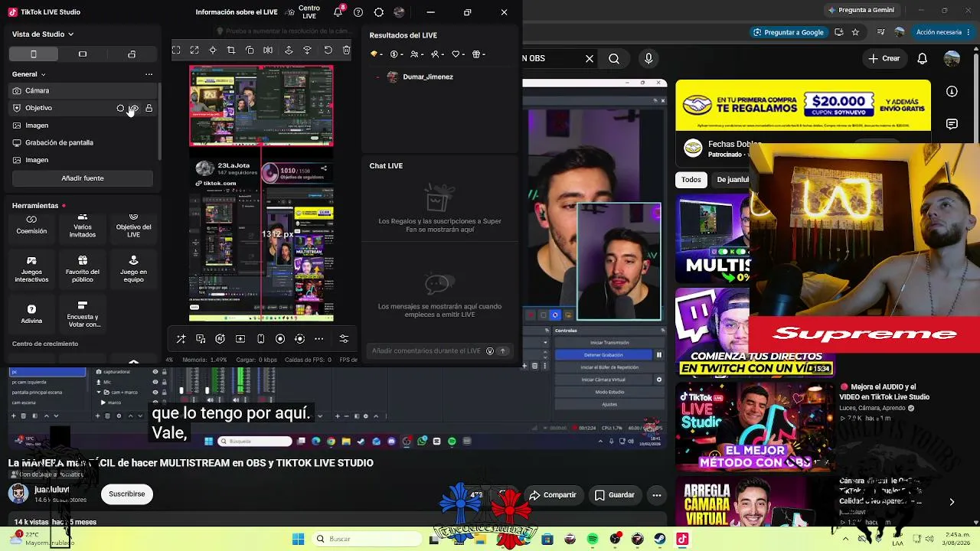Clear the YouTube search box
Viewport: 980px width, 551px height.
[590, 59]
